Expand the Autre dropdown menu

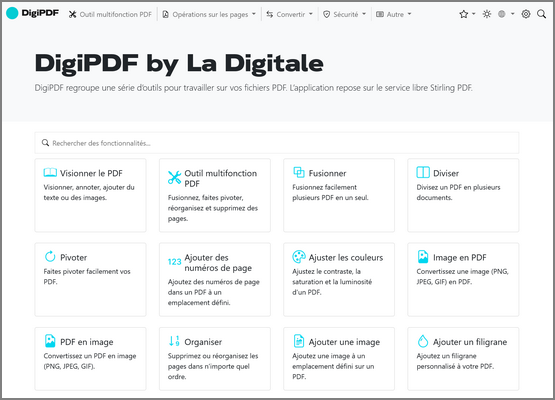click(x=394, y=14)
